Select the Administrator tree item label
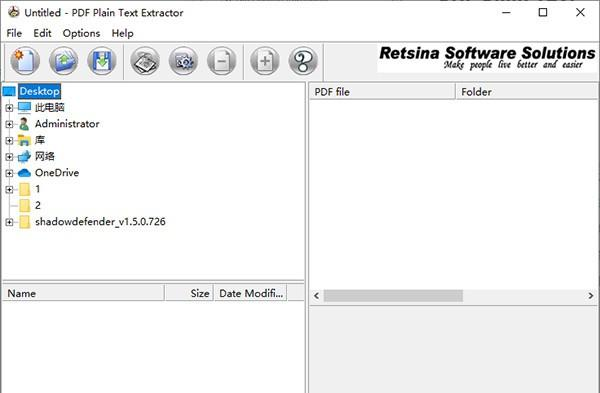 click(67, 124)
